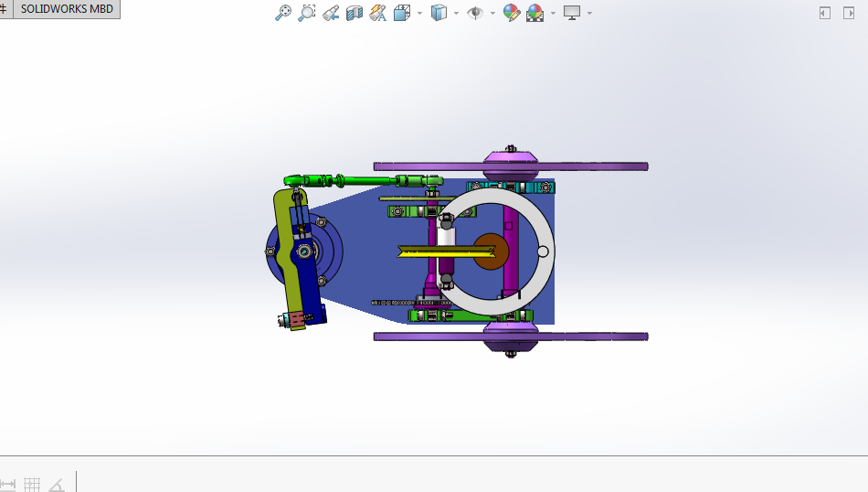Open Dynamic Annotation Views
Image resolution: width=868 pixels, height=492 pixels.
coord(378,13)
